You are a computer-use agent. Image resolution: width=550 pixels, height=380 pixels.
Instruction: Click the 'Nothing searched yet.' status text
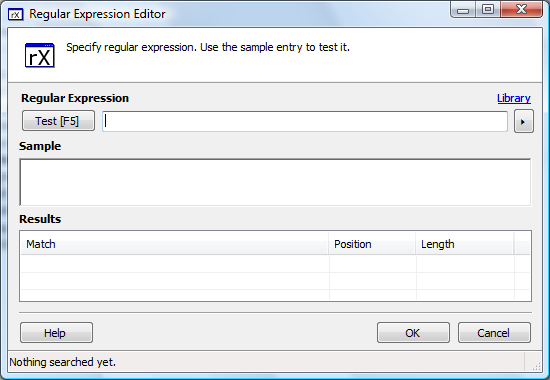coord(62,362)
